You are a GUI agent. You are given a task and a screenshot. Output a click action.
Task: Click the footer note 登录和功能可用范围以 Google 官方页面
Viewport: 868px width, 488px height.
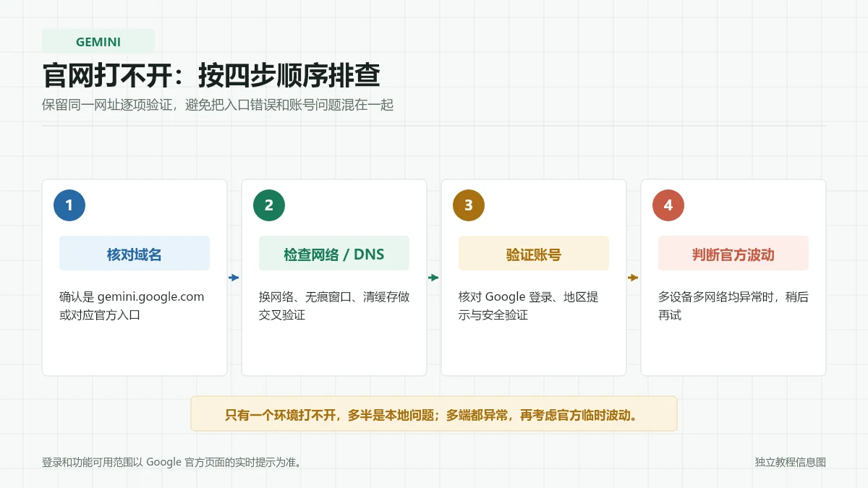[171, 462]
